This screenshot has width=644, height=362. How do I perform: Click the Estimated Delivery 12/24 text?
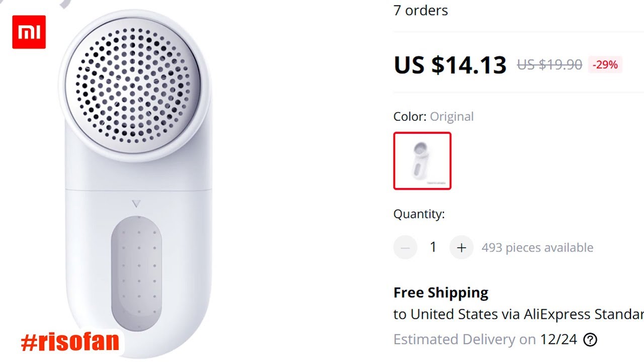[x=485, y=340]
